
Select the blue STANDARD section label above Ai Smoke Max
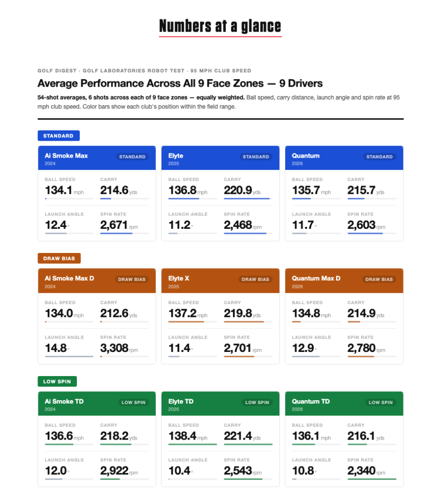59,136
